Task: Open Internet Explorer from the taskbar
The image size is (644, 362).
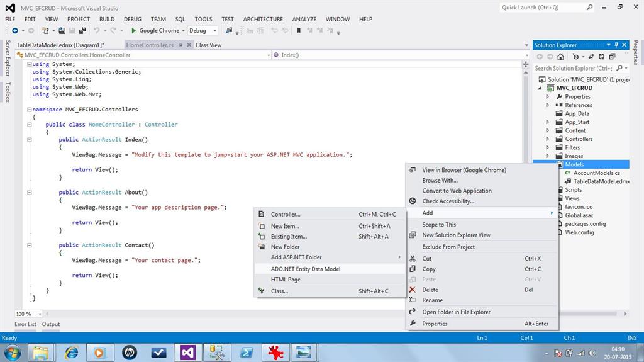Action: click(72, 353)
